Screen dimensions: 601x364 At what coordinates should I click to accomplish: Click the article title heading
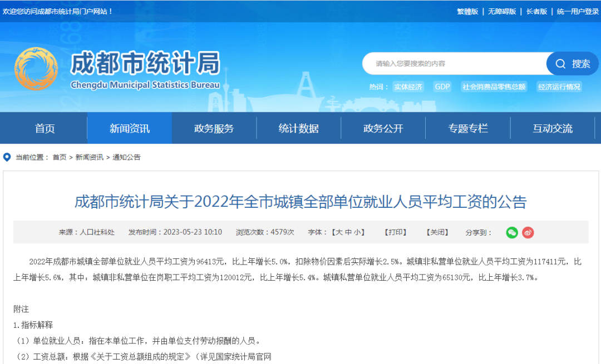pos(300,202)
